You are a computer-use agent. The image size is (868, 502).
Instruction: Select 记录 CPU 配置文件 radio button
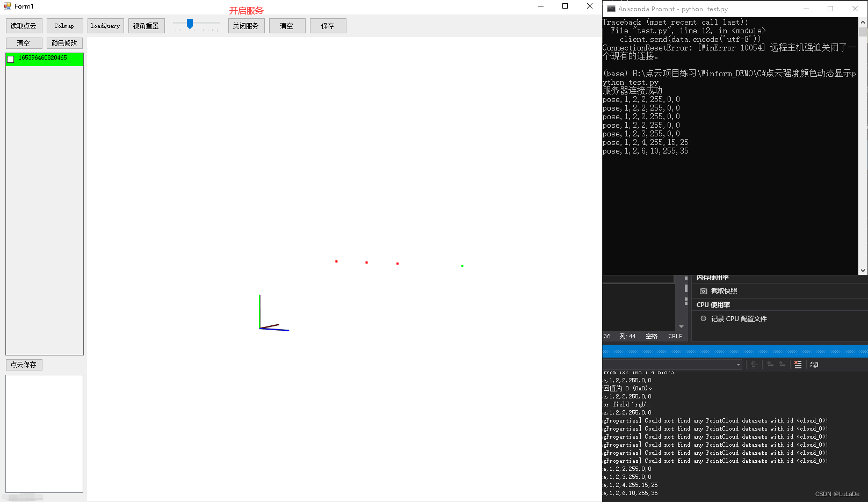pos(703,318)
